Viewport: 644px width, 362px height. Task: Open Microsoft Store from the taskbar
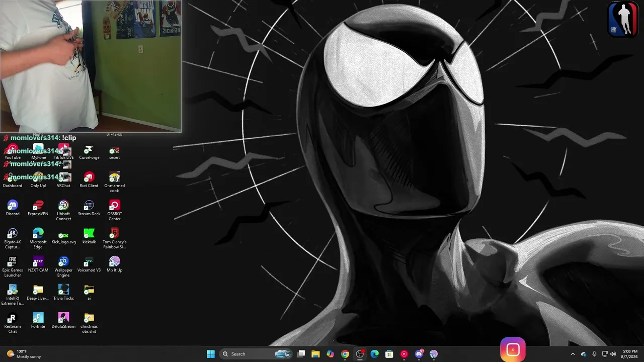click(389, 354)
